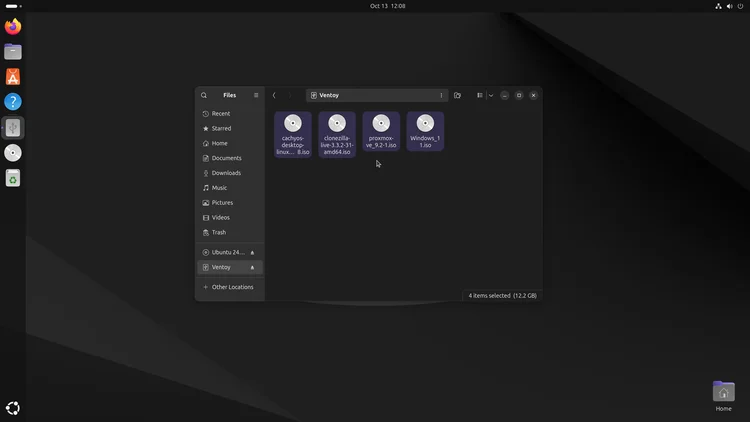
Task: Open Documents in the sidebar
Action: [x=230, y=158]
